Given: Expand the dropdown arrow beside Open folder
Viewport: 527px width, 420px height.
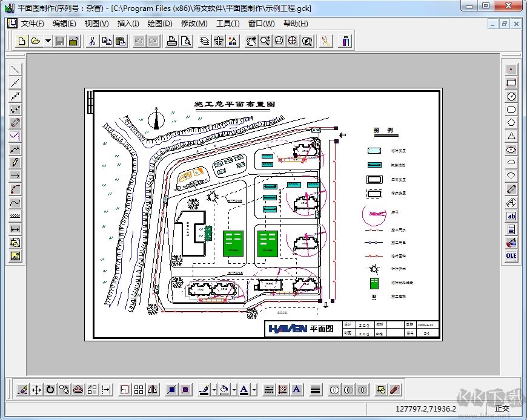Looking at the screenshot, I should coord(47,41).
